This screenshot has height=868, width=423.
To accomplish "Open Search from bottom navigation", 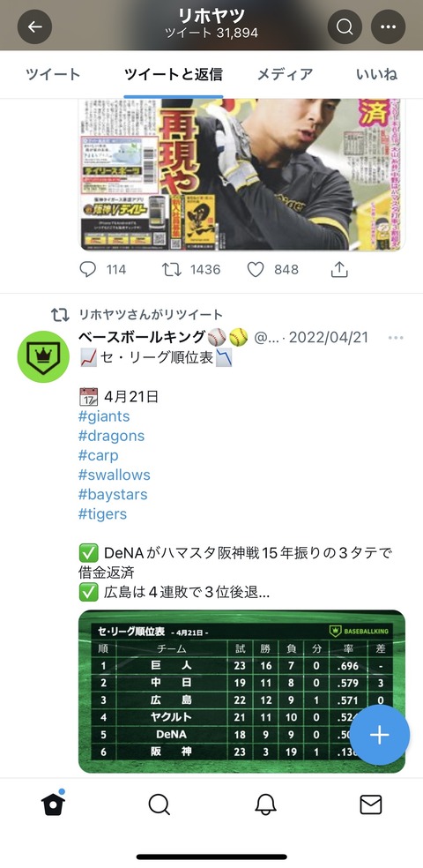I will click(x=159, y=804).
